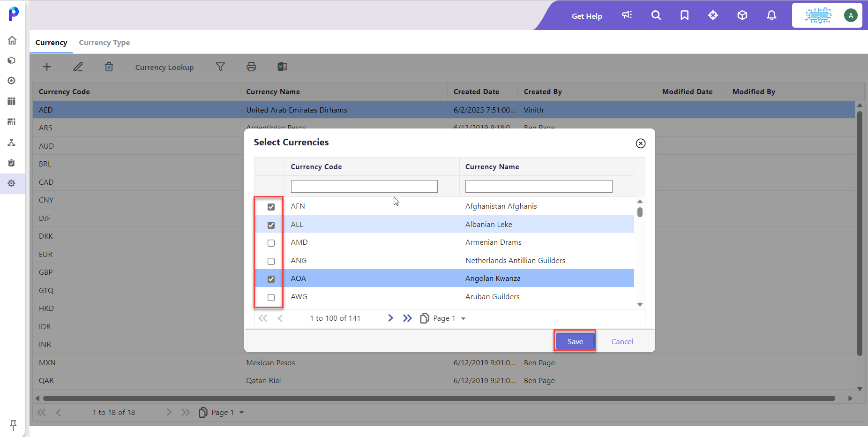Open the filter funnel icon
Screen dimensions: 868x437
(220, 67)
